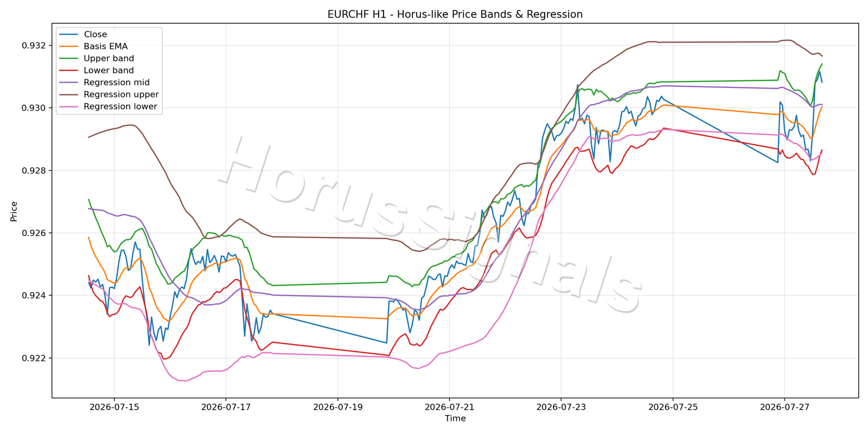Viewport: 868px width, 434px height.
Task: Click the 0.930 y-axis tick label
Action: pos(34,108)
